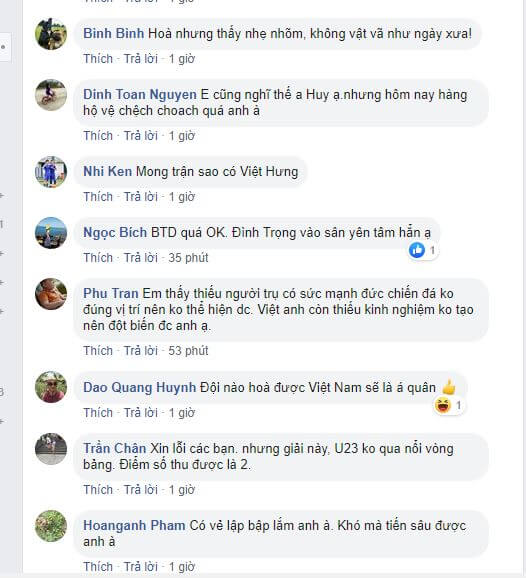Open the Nhi Ken profile name link
This screenshot has height=578, width=526.
tap(107, 171)
